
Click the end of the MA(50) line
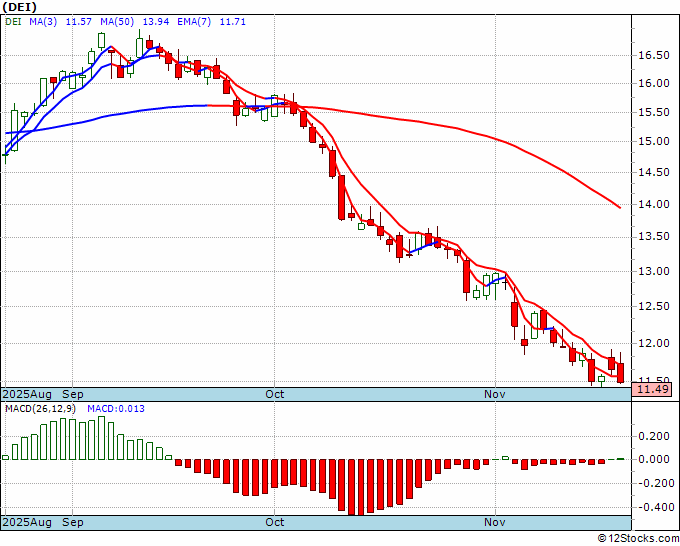point(620,207)
